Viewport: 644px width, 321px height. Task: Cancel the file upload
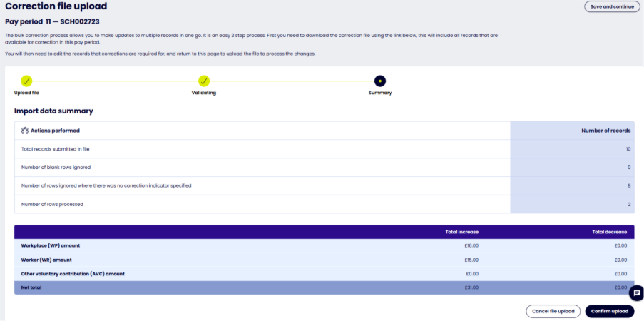(x=552, y=311)
